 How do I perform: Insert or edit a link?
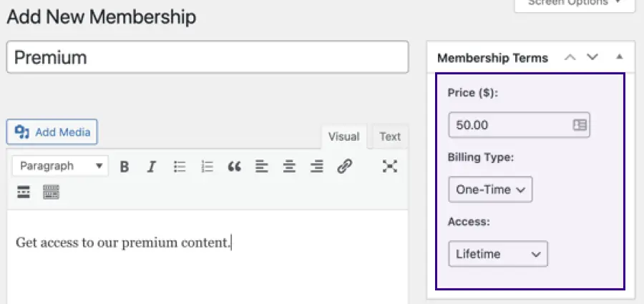[x=345, y=167]
